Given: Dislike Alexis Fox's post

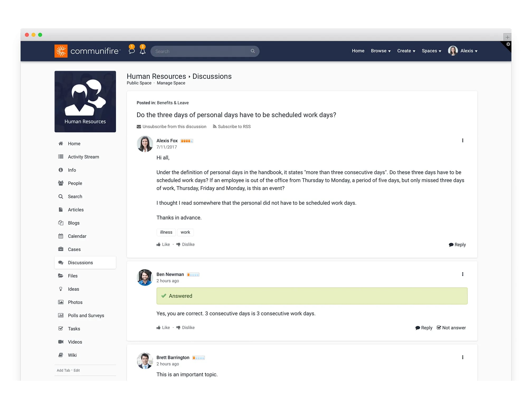Looking at the screenshot, I should [x=186, y=245].
